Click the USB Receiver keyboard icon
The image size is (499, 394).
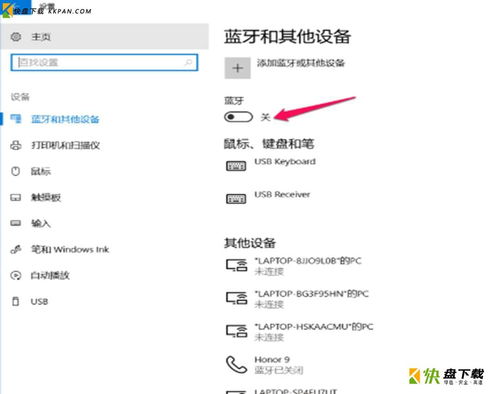[x=236, y=199]
